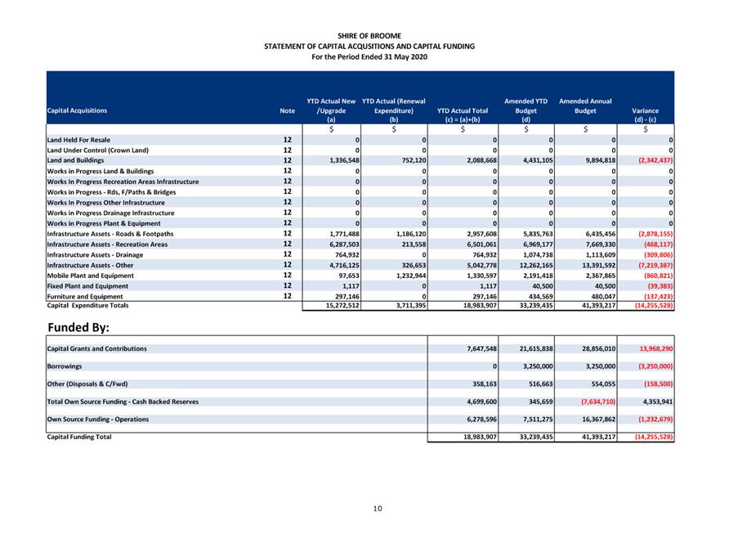Click the Land and Buildings value 752,120
Screen dimensions: 756x534
click(414, 160)
